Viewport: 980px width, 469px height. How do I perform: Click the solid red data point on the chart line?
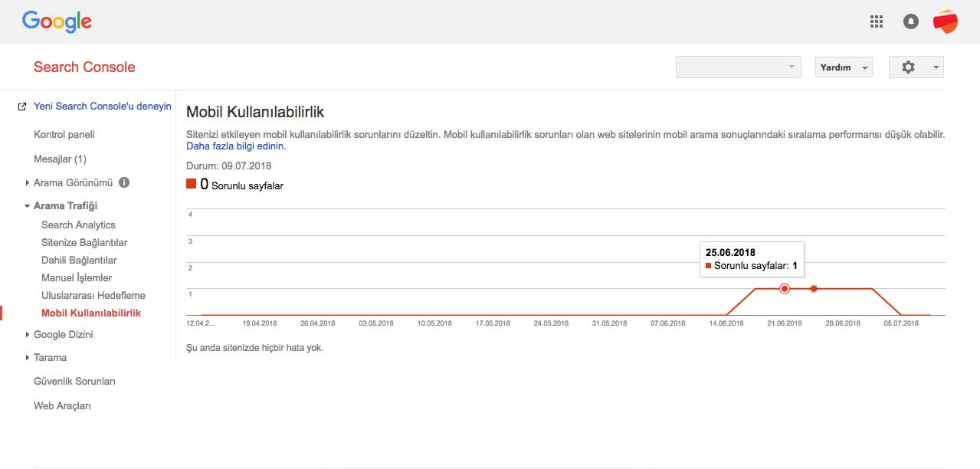click(814, 288)
